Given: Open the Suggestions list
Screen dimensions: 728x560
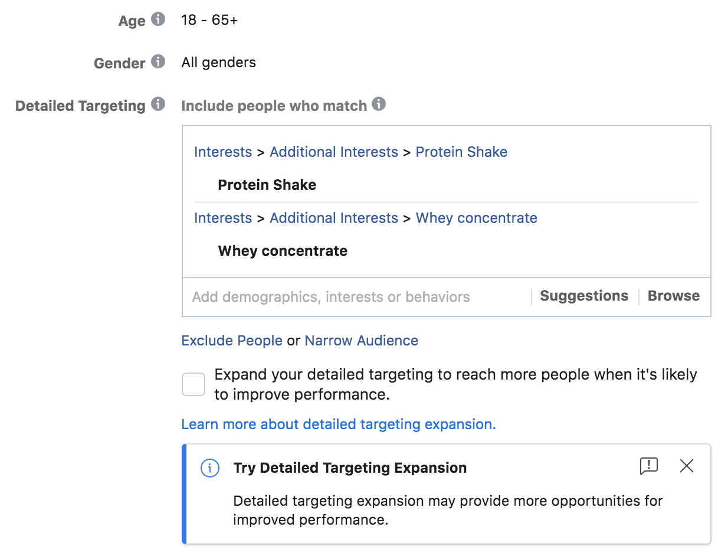Looking at the screenshot, I should pos(584,296).
